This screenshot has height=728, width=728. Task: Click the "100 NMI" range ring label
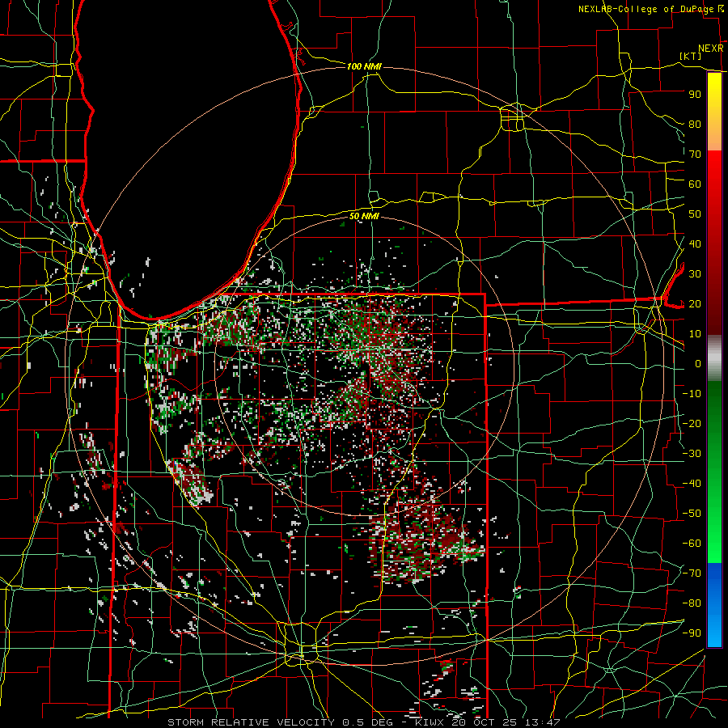click(364, 66)
